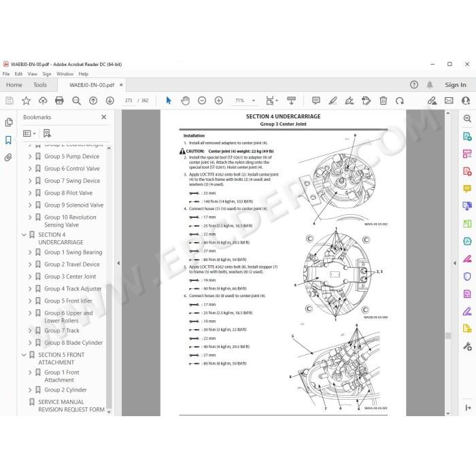The width and height of the screenshot is (476, 476).
Task: Activate the Hand pan tool
Action: 185,101
